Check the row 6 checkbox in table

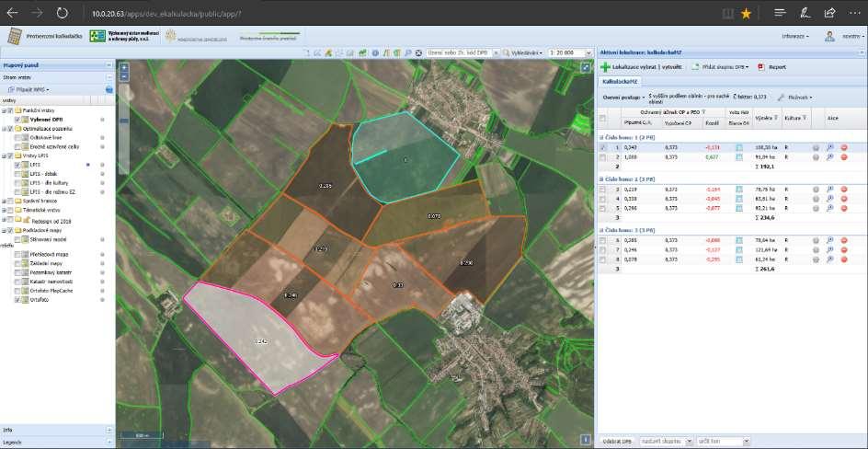(602, 240)
